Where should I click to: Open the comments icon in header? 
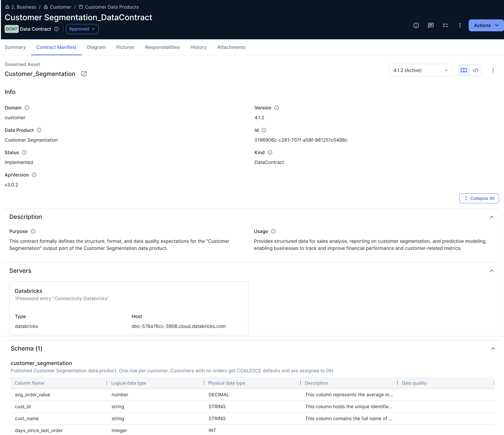click(x=431, y=25)
